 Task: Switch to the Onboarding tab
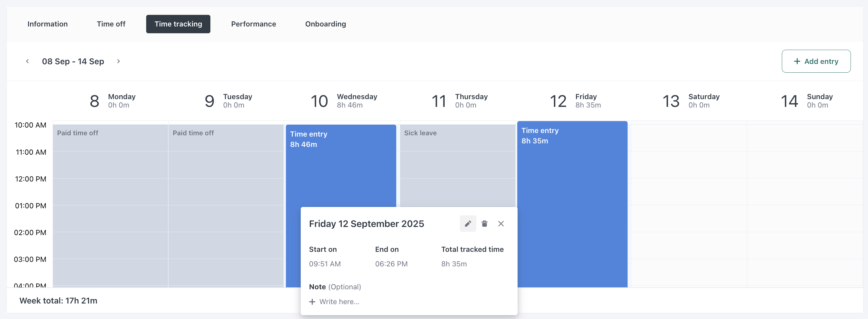[325, 24]
